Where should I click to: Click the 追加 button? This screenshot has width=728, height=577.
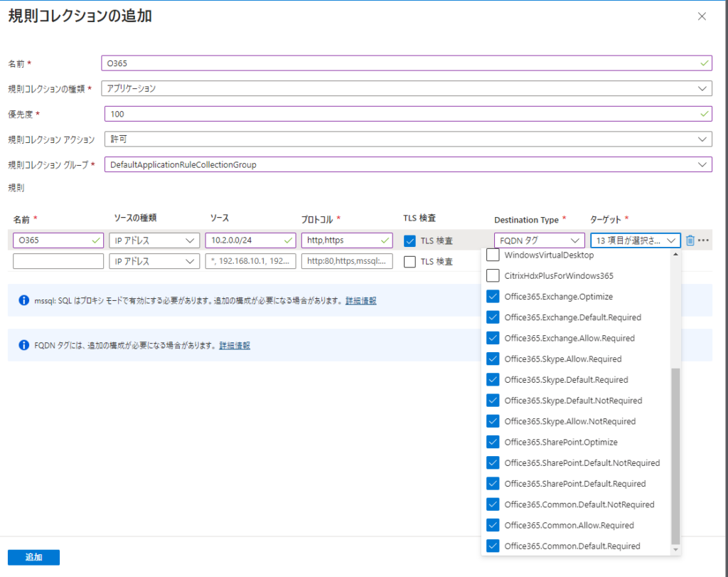[33, 557]
